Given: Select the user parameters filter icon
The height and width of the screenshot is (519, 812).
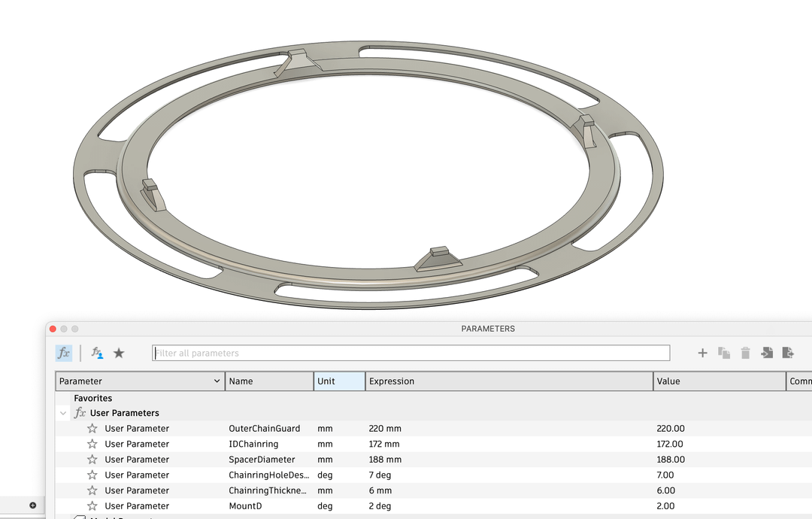Looking at the screenshot, I should pos(97,353).
